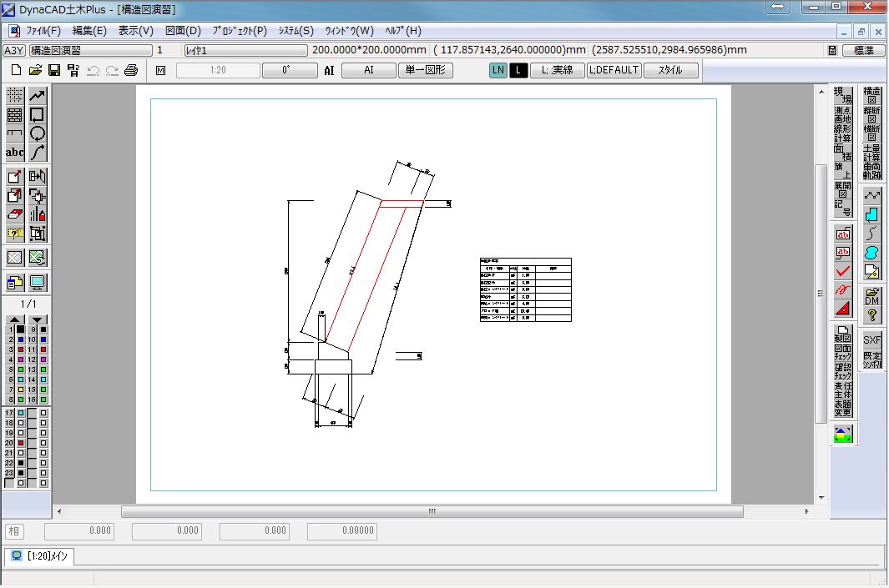Toggle the LN mode indicator
This screenshot has width=889, height=588.
coord(498,70)
